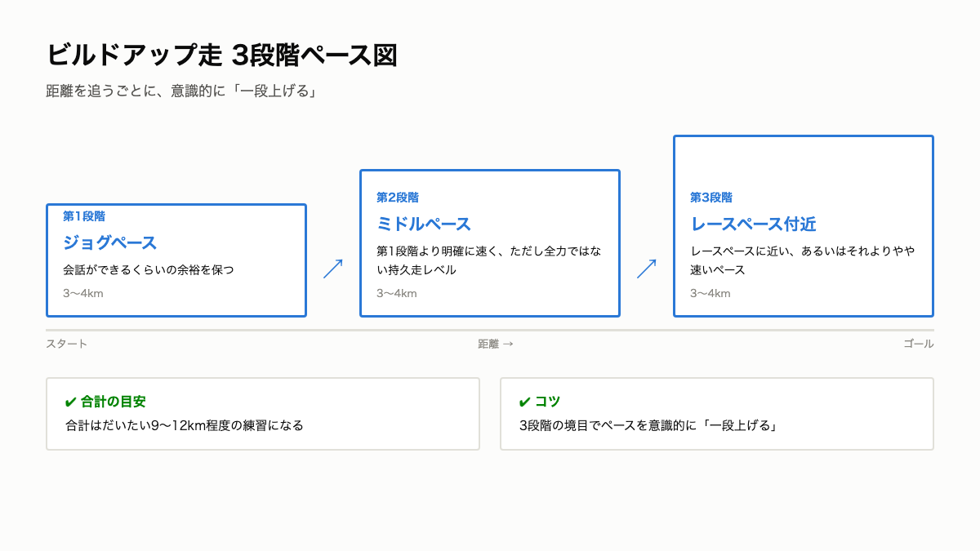Select the 第3段階 label
The image size is (980, 551).
[711, 198]
